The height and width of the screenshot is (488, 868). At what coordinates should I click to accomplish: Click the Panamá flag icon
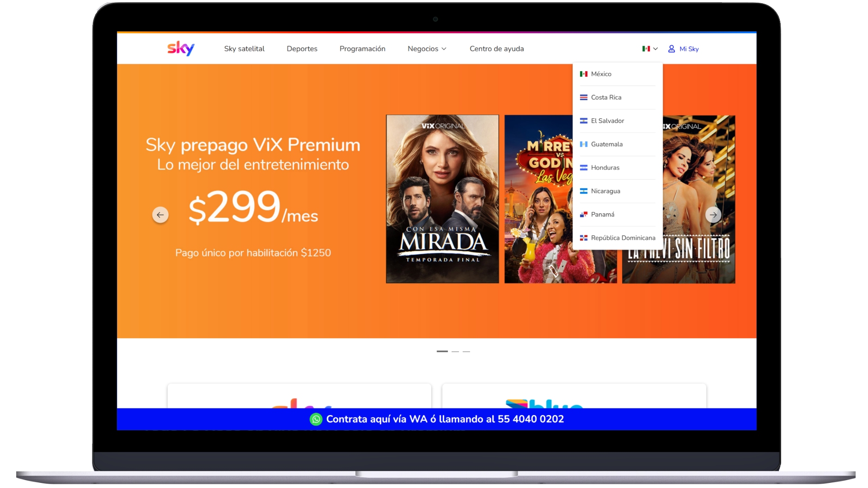pyautogui.click(x=584, y=214)
